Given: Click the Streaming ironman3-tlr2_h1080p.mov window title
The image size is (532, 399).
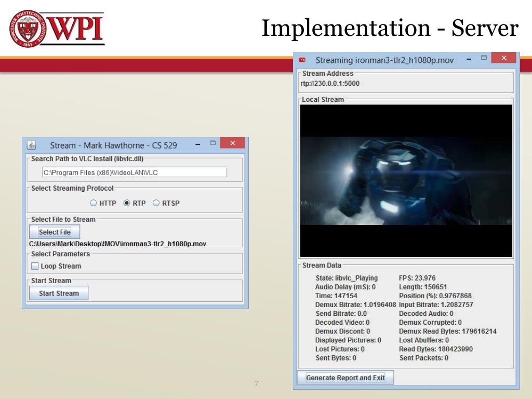Looking at the screenshot, I should [x=384, y=60].
